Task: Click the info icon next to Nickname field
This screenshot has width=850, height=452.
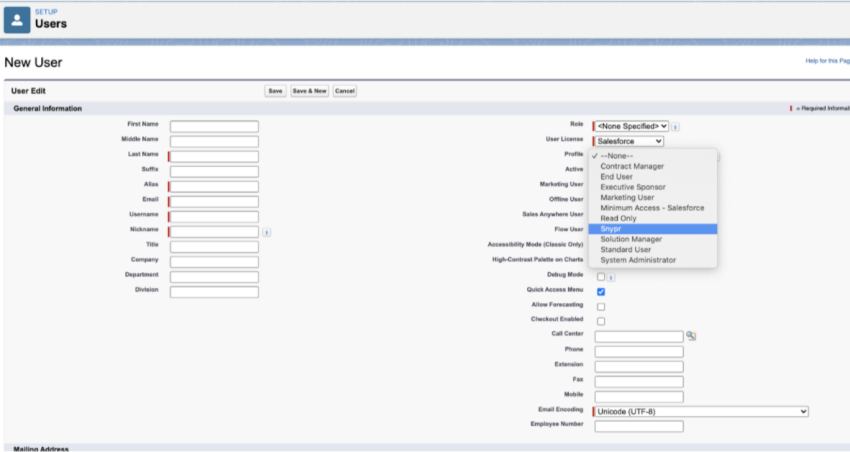Action: click(267, 232)
